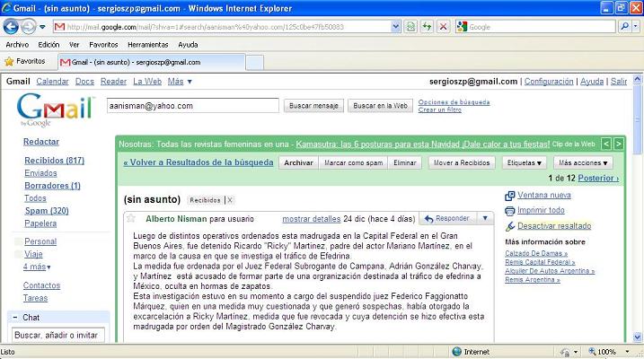Screen dimensions: 644x359
Task: Click the Google search provider icon
Action: pos(462,27)
